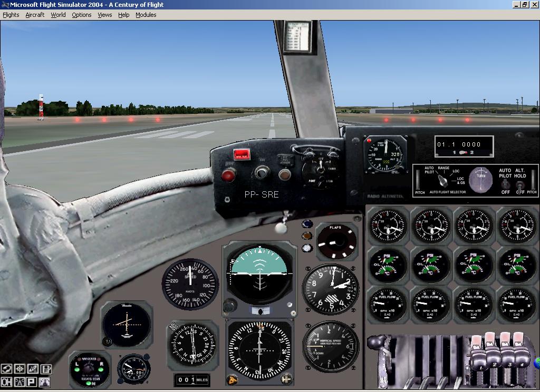Click the HSI bottom-left yellow knob
Image resolution: width=540 pixels, height=392 pixels.
click(233, 379)
